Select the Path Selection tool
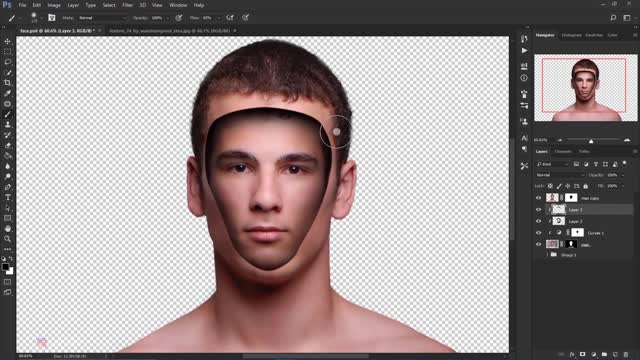The height and width of the screenshot is (360, 640). coord(7,208)
